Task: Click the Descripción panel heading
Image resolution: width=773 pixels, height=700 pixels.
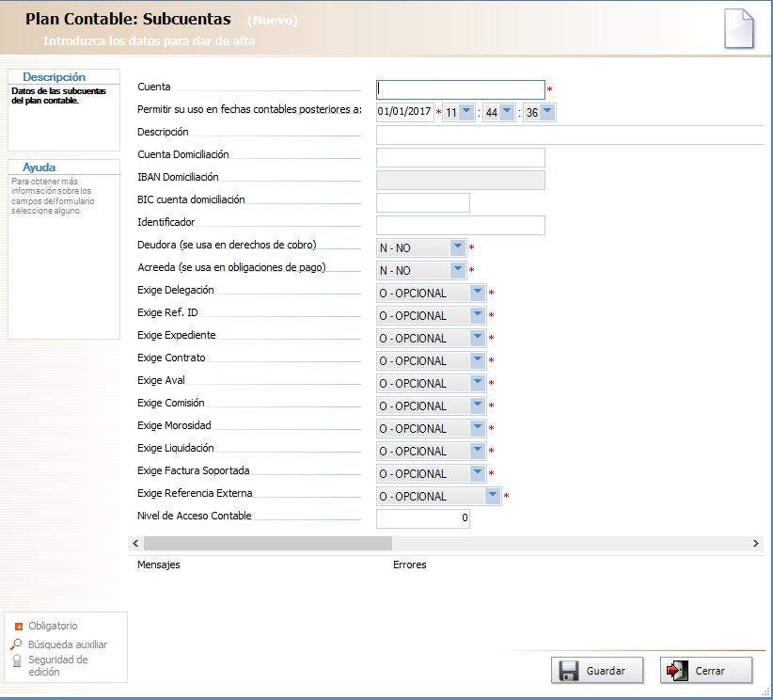Action: pyautogui.click(x=55, y=77)
